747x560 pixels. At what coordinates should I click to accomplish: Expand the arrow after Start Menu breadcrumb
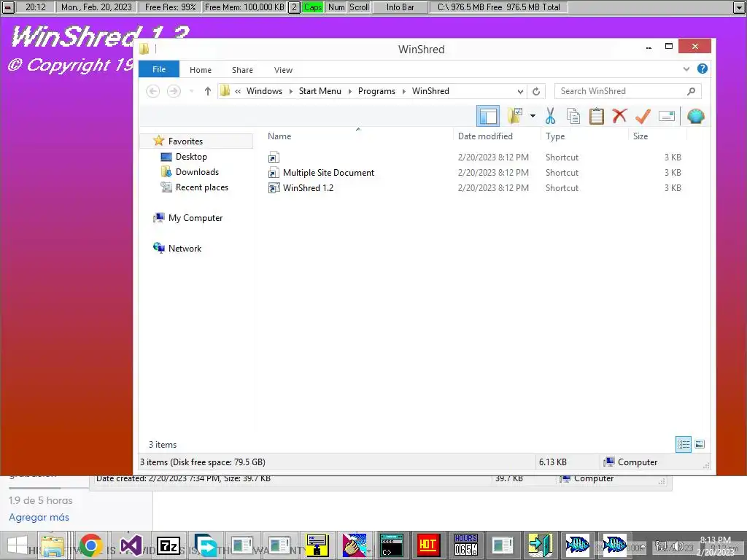pos(349,91)
